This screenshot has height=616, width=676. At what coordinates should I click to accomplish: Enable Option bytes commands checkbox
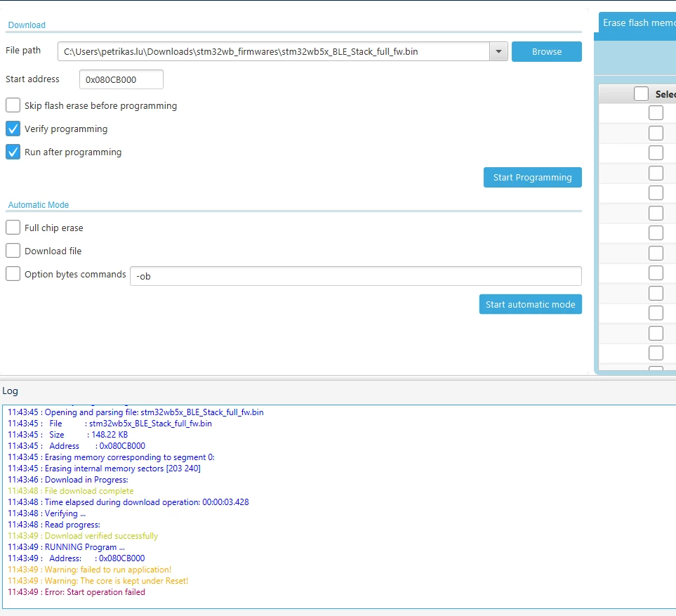click(13, 274)
